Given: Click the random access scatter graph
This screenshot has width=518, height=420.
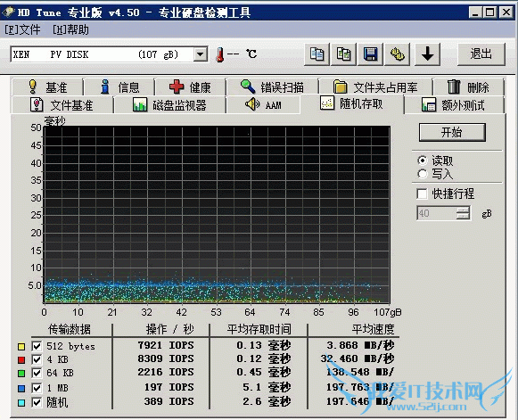Looking at the screenshot, I should click(217, 215).
